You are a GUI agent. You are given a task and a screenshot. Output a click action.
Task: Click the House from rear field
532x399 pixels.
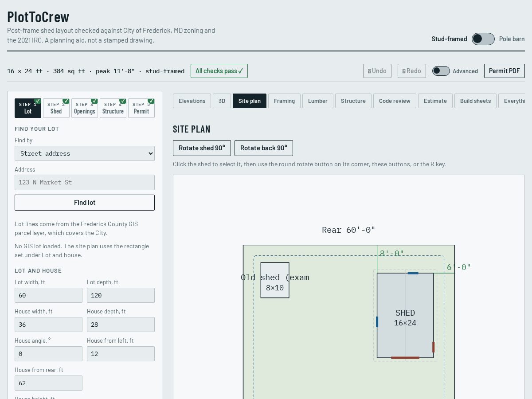(x=48, y=383)
